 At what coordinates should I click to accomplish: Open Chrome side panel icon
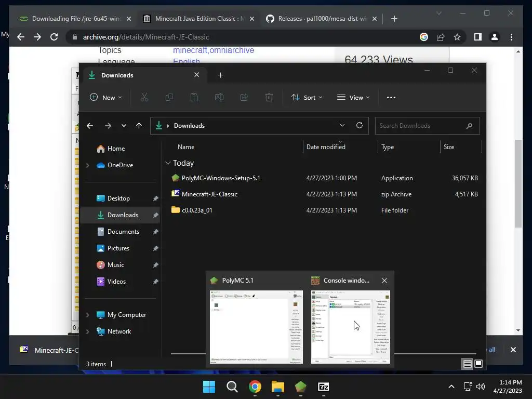(x=478, y=37)
